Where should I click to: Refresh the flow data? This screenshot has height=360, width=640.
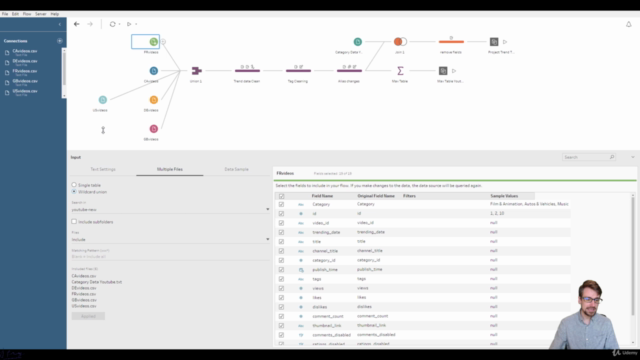[x=112, y=24]
